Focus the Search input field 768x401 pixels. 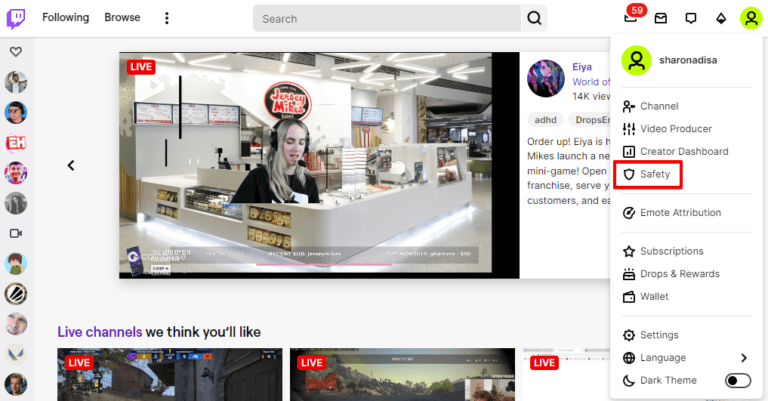[386, 19]
